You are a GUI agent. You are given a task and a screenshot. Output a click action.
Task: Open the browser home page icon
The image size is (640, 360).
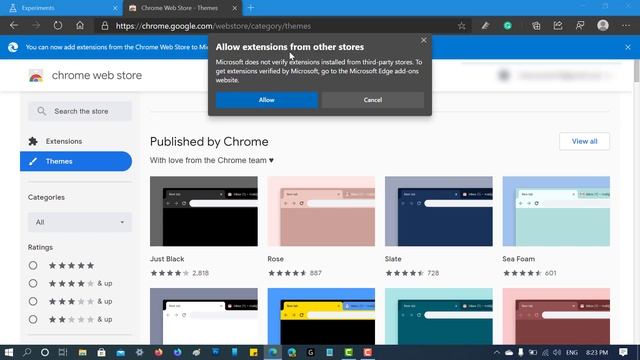click(x=80, y=26)
